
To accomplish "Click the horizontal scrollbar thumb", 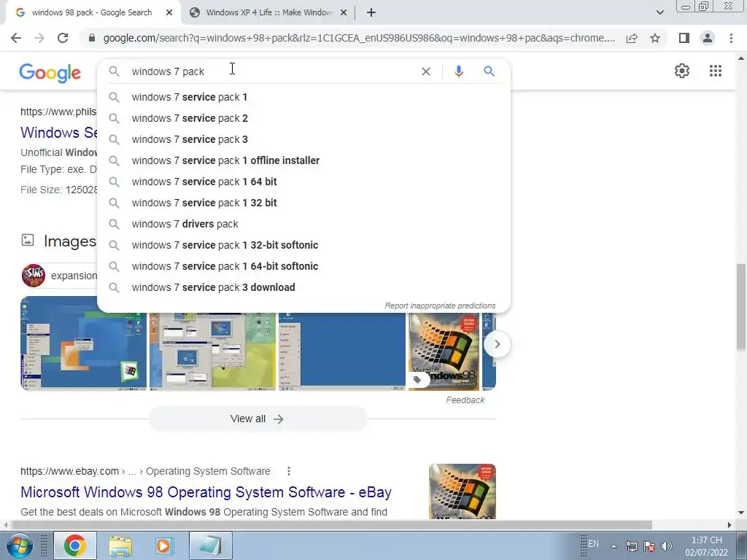I will pos(332,525).
